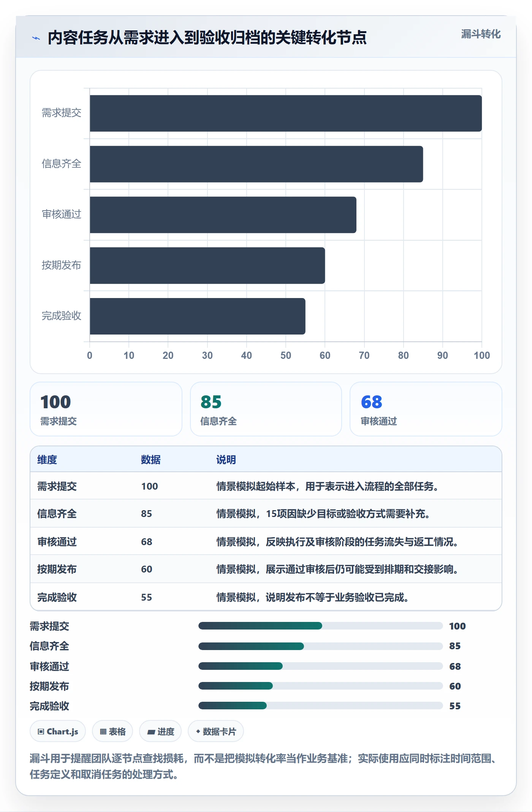Click the 需求提交 progress bar
This screenshot has width=532, height=812.
click(x=321, y=626)
